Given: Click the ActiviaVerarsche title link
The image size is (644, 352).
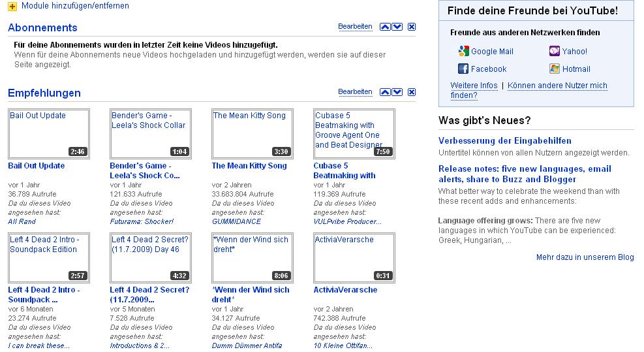Looking at the screenshot, I should pos(345,290).
